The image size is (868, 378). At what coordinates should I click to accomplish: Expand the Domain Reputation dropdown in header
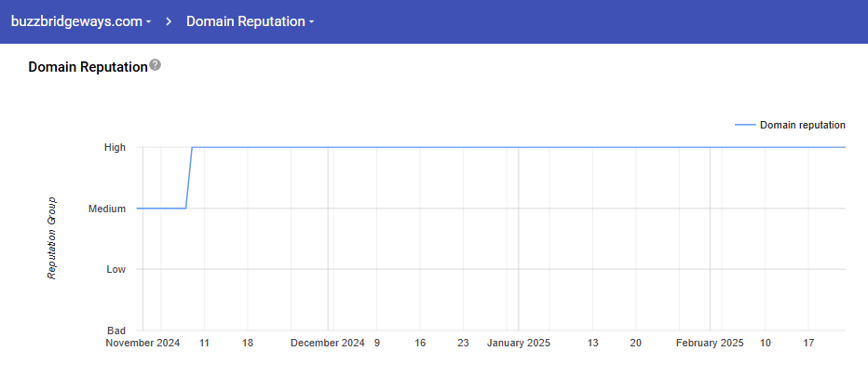coord(250,21)
